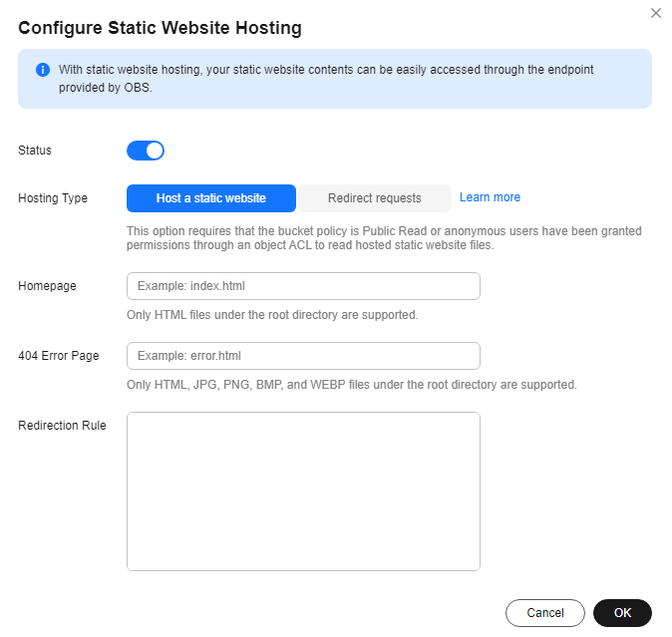
Task: Click inside the Redirection Rule text area
Action: click(303, 491)
